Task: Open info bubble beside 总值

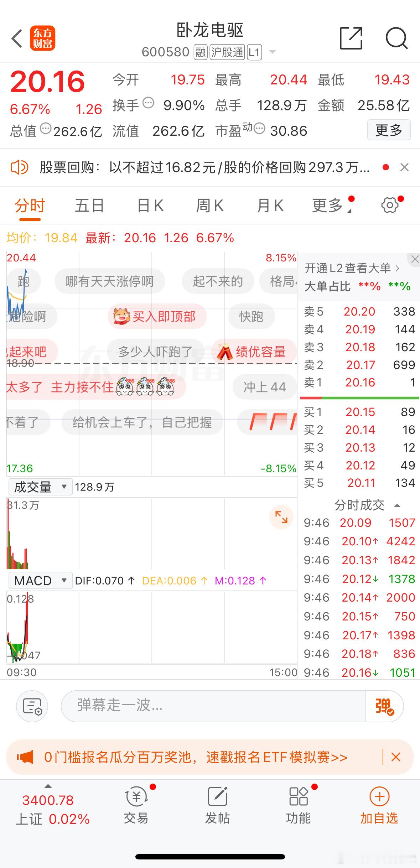Action: (46, 129)
